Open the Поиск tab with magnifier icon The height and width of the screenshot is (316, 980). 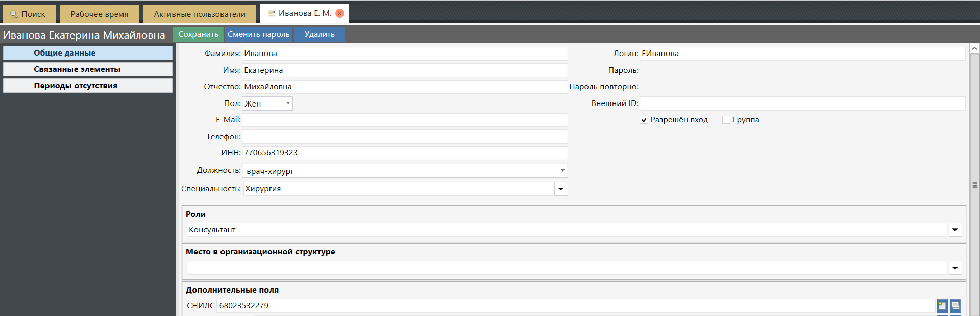[x=29, y=14]
